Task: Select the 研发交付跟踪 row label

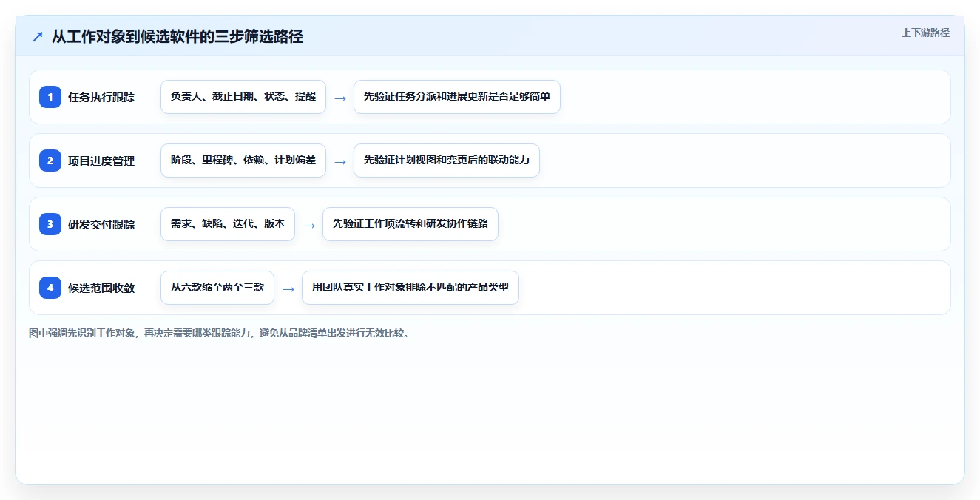Action: pos(101,224)
